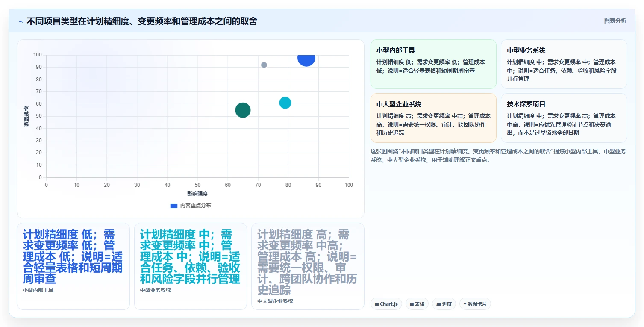The width and height of the screenshot is (644, 327).
Task: Toggle the 内容重点分布 legend swatch
Action: click(x=174, y=206)
